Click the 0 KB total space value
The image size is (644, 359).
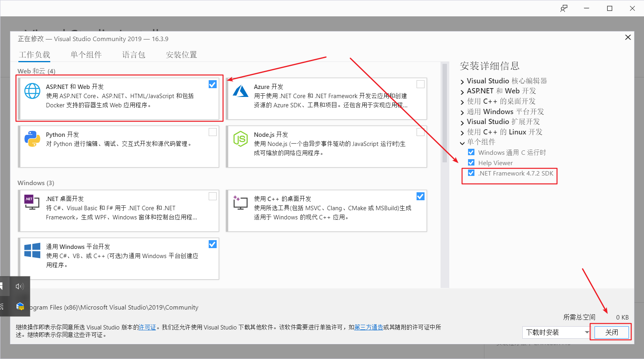[x=622, y=317]
